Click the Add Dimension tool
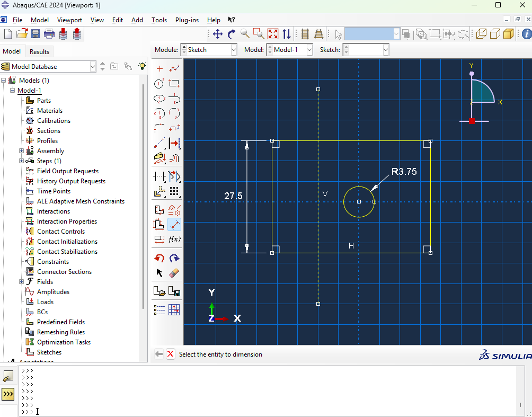Image resolution: width=532 pixels, height=417 pixels. pos(174,224)
